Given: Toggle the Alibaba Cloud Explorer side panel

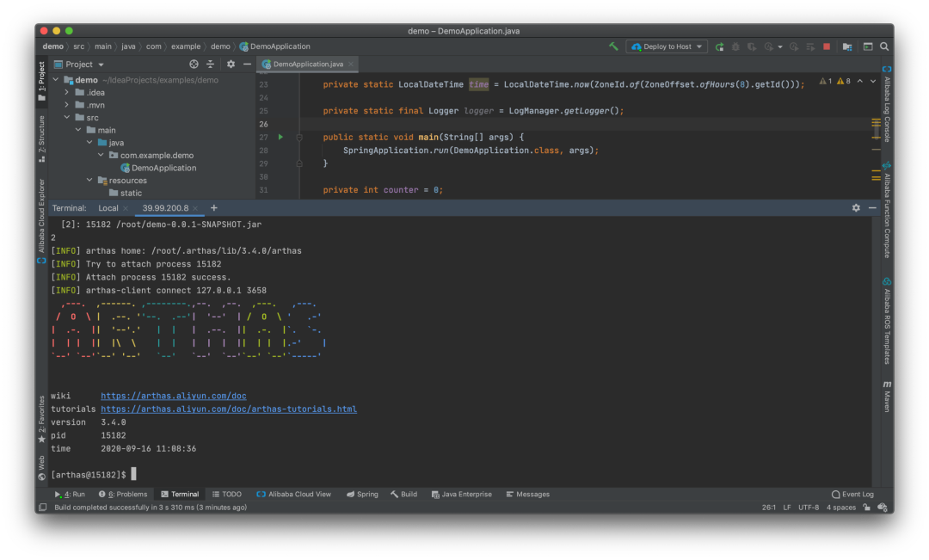Looking at the screenshot, I should (41, 217).
